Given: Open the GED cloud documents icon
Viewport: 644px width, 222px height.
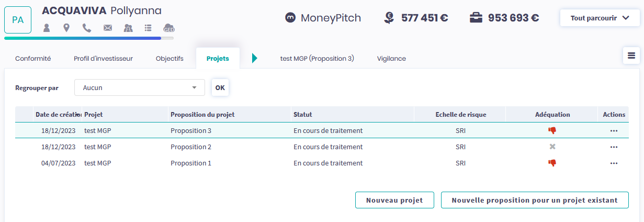Looking at the screenshot, I should coord(169,28).
